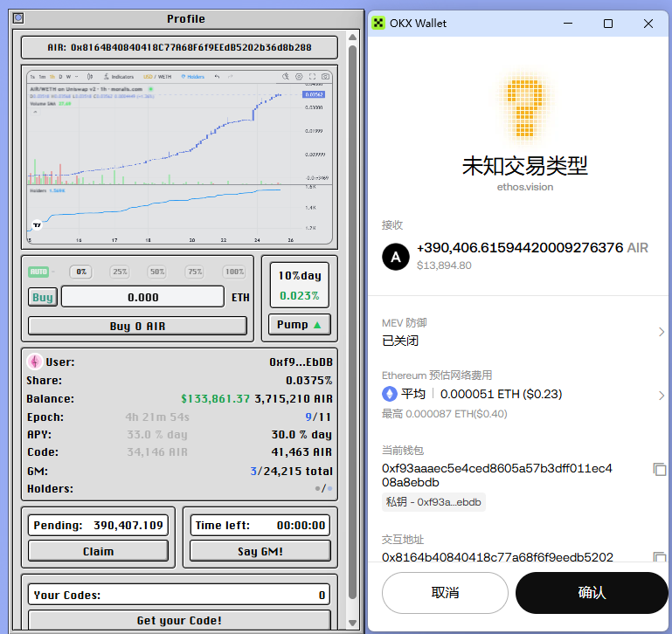This screenshot has height=634, width=672.
Task: Select W chart timeframe
Action: click(68, 77)
